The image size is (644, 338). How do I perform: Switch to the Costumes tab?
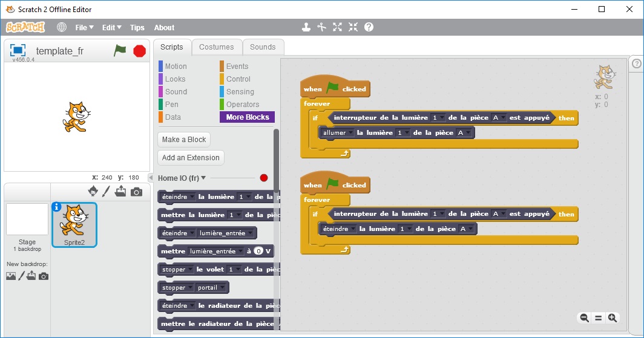point(216,47)
